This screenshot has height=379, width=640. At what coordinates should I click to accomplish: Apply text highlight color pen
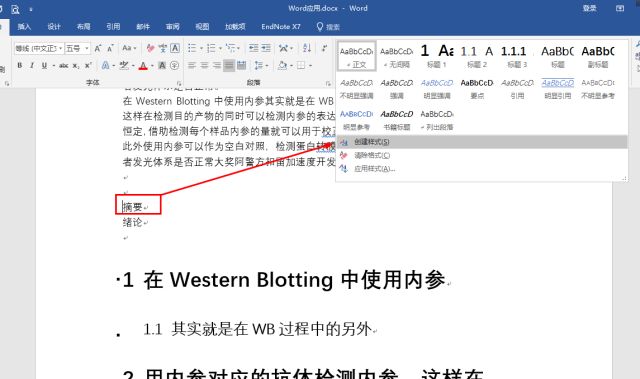[124, 65]
